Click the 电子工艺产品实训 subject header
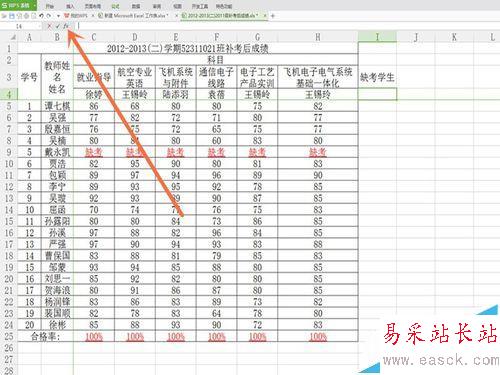Viewport: 500px width, 375px height. click(x=257, y=77)
